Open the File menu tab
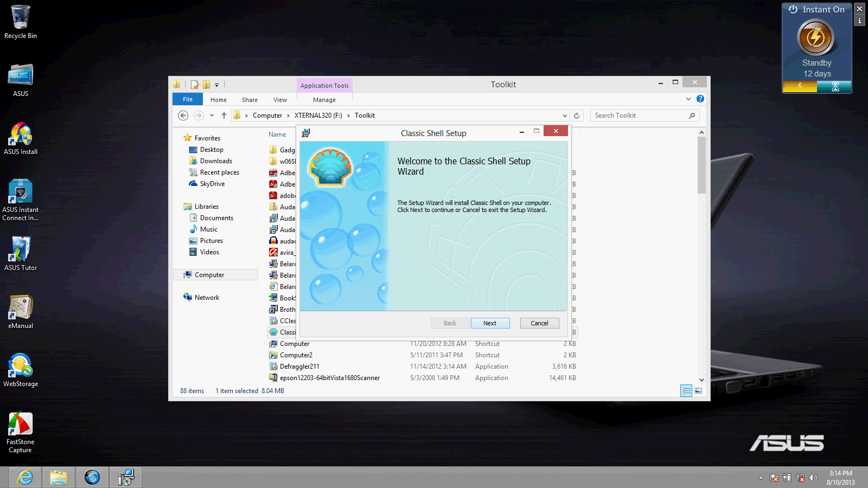The height and width of the screenshot is (488, 868). (188, 99)
